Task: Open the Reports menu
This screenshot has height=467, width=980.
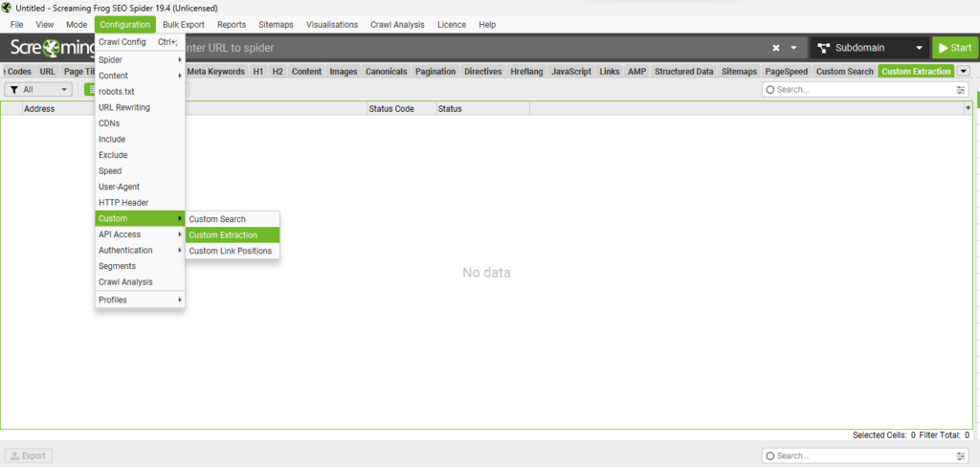Action: [232, 25]
